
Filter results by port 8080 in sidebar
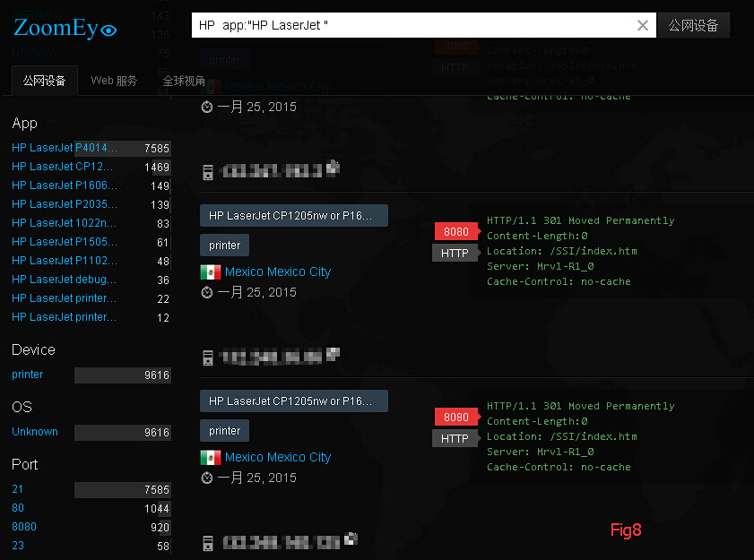(24, 526)
